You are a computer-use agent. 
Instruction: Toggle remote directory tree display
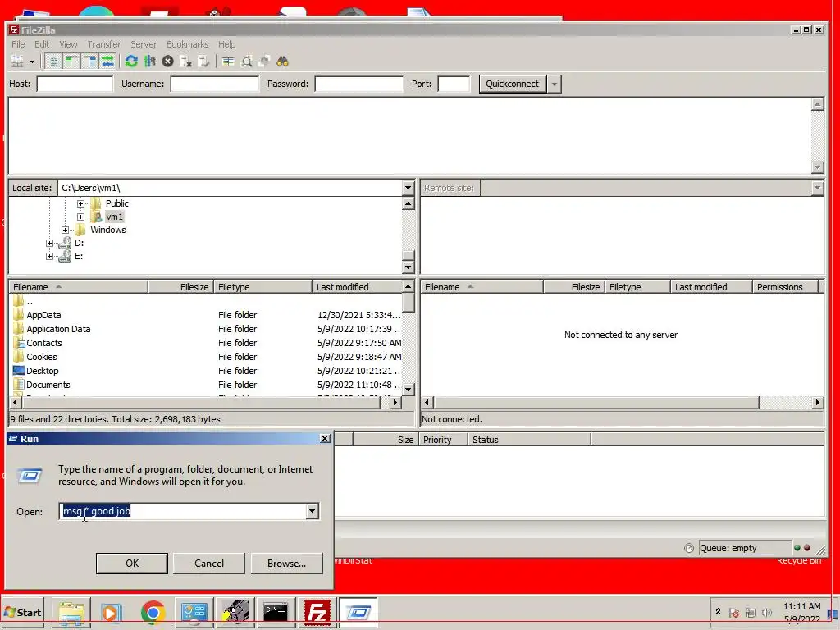click(89, 62)
